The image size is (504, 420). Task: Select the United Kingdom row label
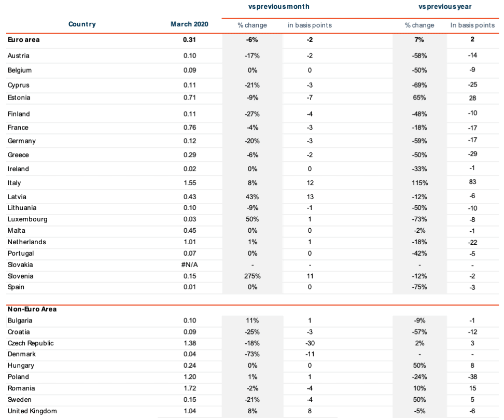tap(32, 411)
